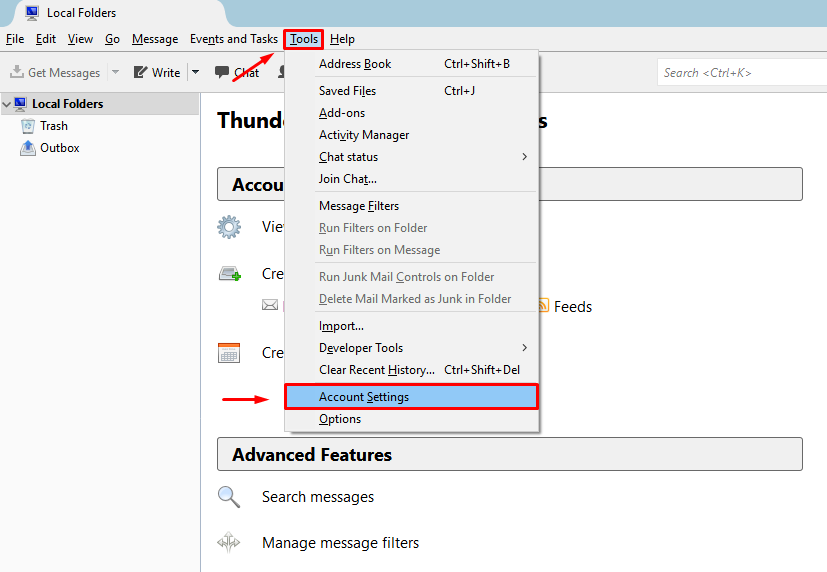The image size is (827, 572).
Task: Collapse the Local Folders tree
Action: click(x=7, y=104)
